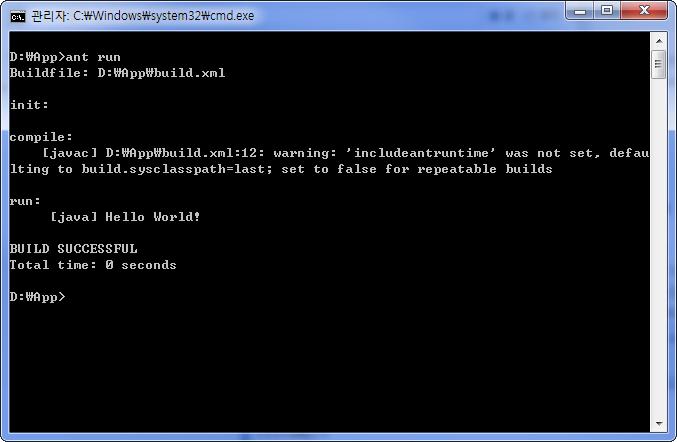Click the 'ant run' command line
Image resolution: width=677 pixels, height=442 pixels.
tap(65, 57)
